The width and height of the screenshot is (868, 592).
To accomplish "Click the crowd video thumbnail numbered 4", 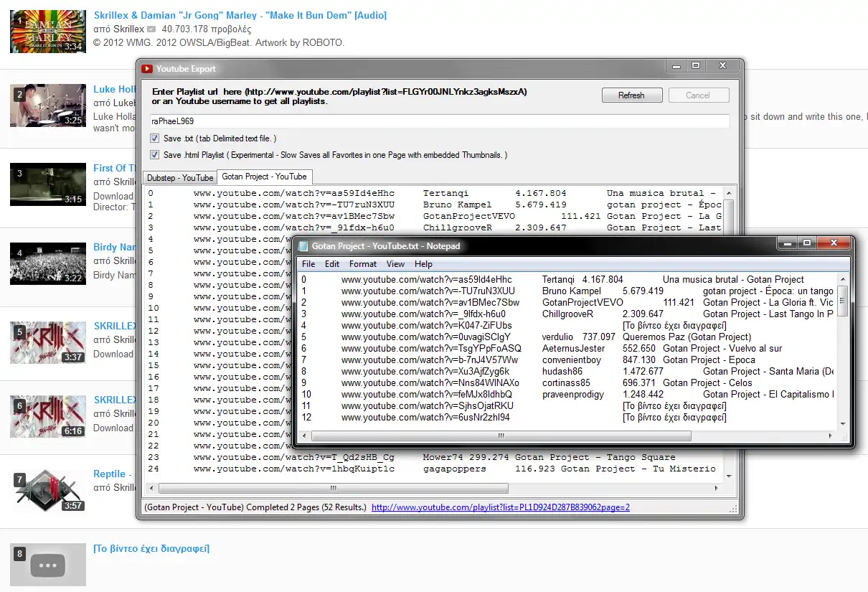I will 48,263.
